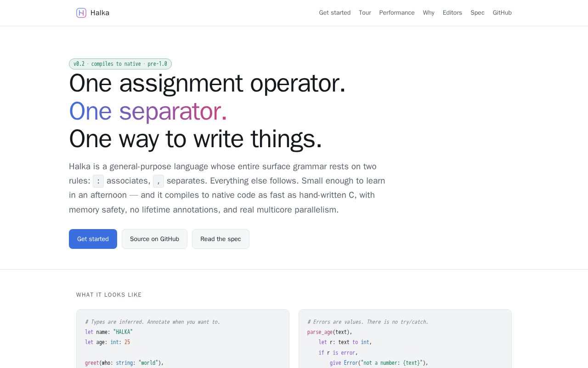Click the parse_age(text) code line
The image size is (588, 368).
[x=330, y=332]
